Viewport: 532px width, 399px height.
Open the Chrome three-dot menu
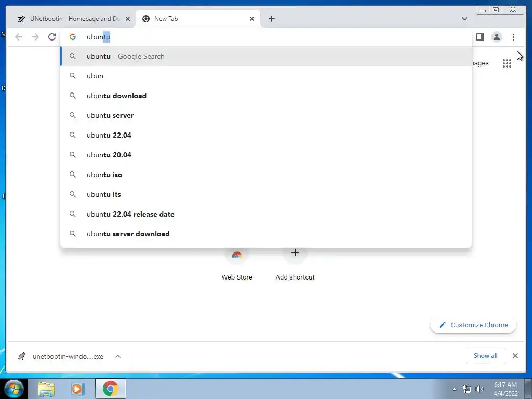pyautogui.click(x=513, y=37)
